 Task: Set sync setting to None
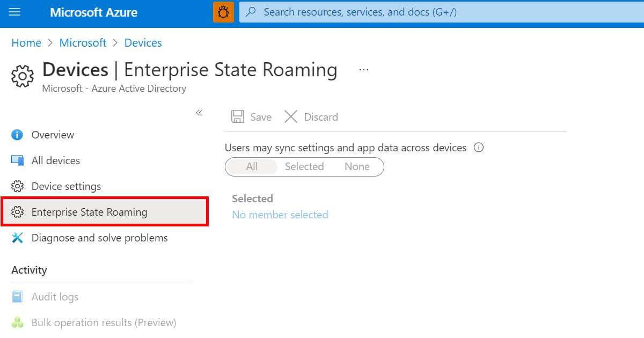click(356, 166)
